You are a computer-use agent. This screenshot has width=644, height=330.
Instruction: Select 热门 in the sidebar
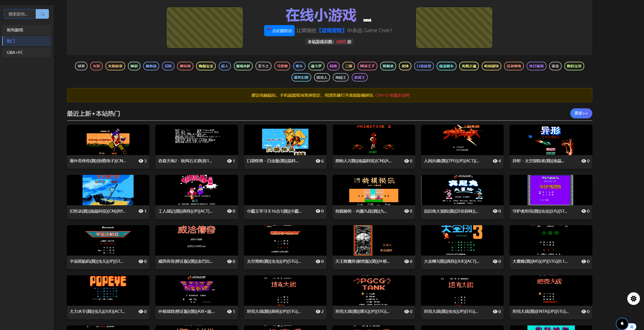pos(26,41)
